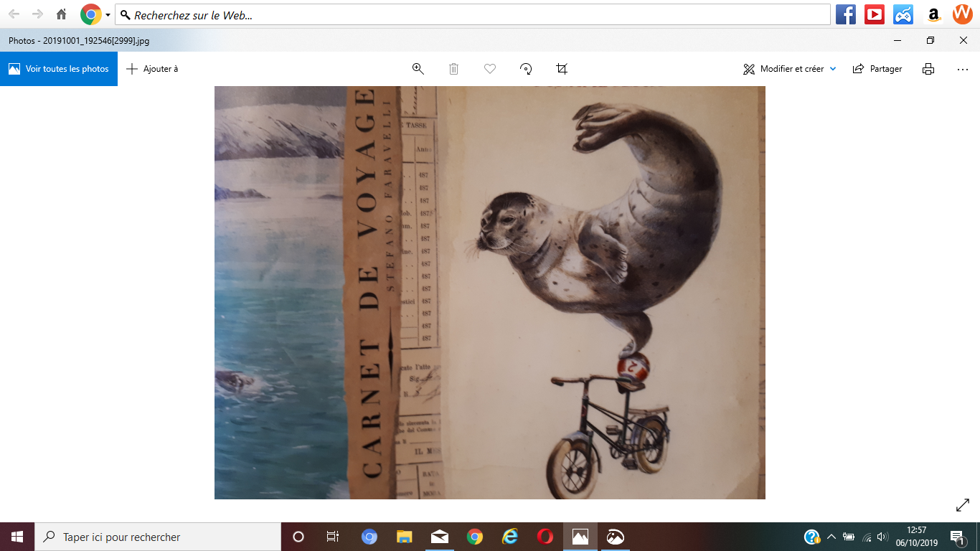This screenshot has height=551, width=980.
Task: Open Mail app from taskbar
Action: [x=440, y=537]
